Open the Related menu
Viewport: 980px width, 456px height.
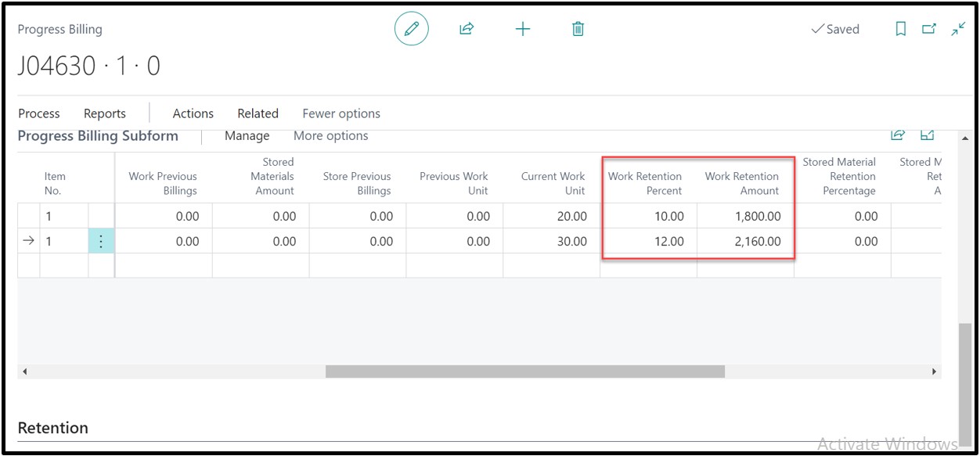(258, 113)
